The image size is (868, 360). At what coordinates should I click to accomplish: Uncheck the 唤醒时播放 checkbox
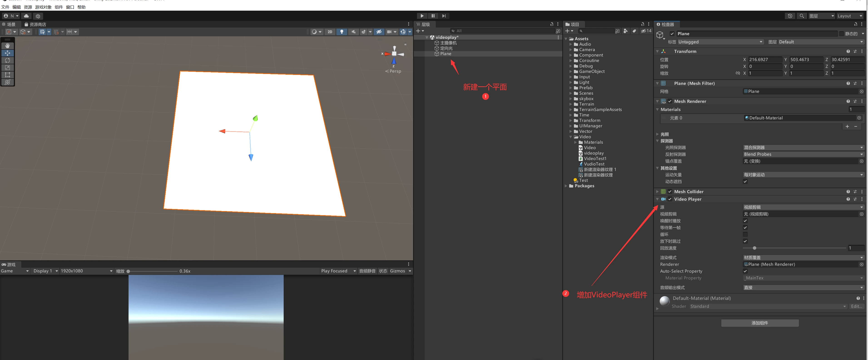(745, 221)
